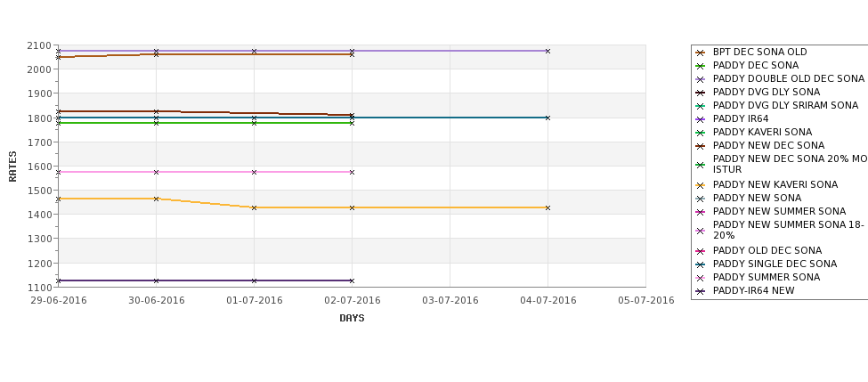Click the BPT DEC SONA OLD legend marker
Image resolution: width=868 pixels, height=382 pixels.
tap(701, 53)
